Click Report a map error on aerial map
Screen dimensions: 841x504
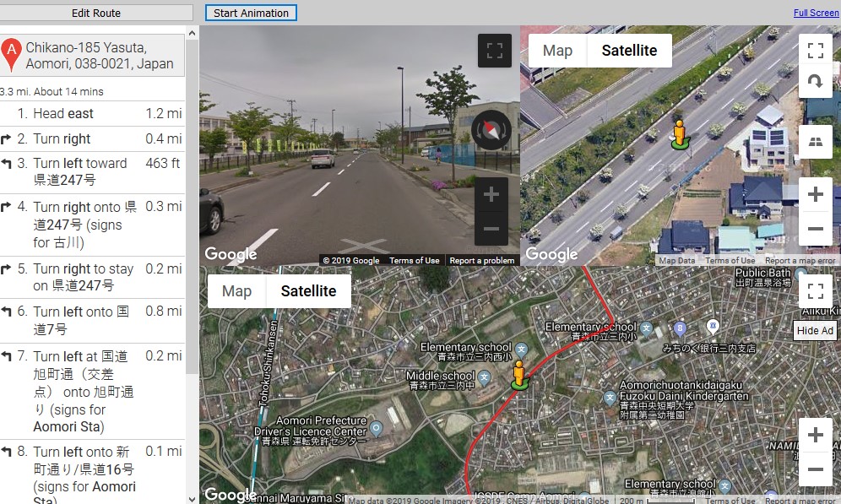click(800, 261)
